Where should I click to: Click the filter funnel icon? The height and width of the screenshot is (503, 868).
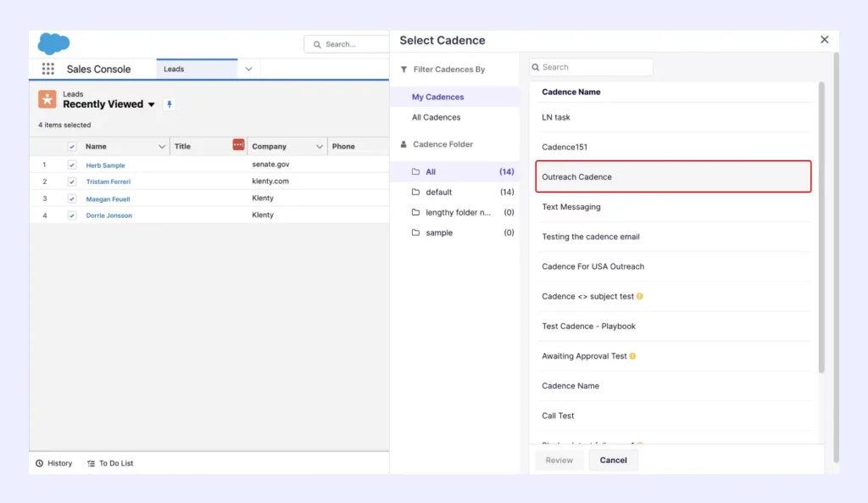[403, 70]
